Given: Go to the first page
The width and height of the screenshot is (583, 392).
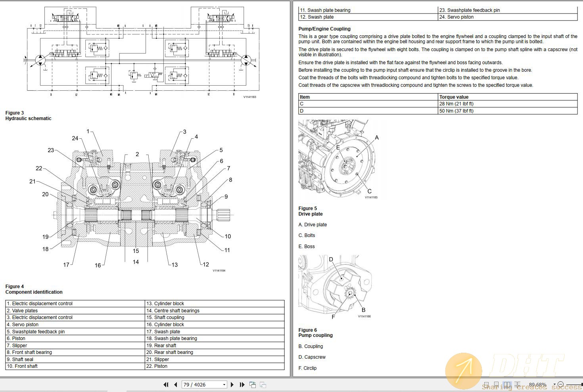Looking at the screenshot, I should pyautogui.click(x=166, y=384).
